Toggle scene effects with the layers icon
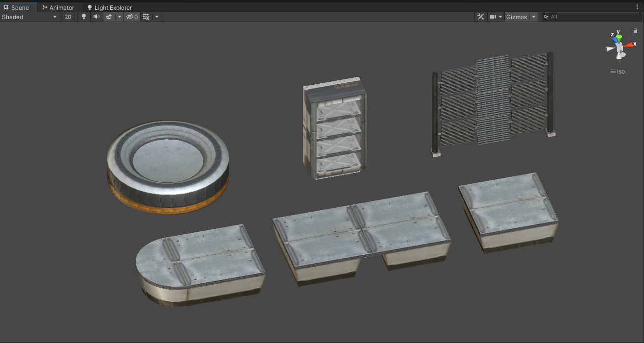The height and width of the screenshot is (343, 644). point(109,17)
